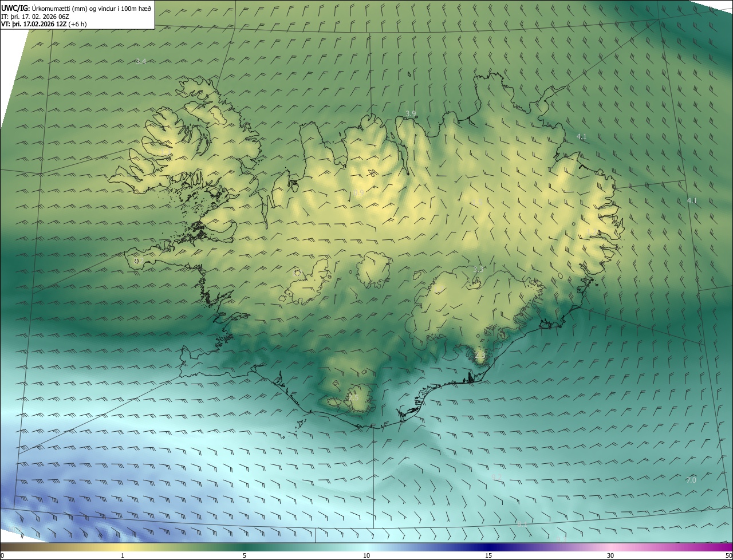Click the 4.1 value just off the northeast coast
Screen dimensions: 733x560
pos(581,136)
